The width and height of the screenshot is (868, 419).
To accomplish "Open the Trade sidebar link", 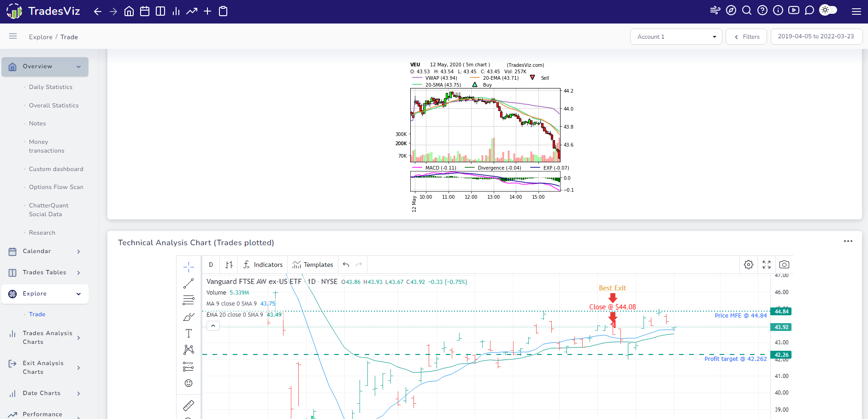I will 37,314.
